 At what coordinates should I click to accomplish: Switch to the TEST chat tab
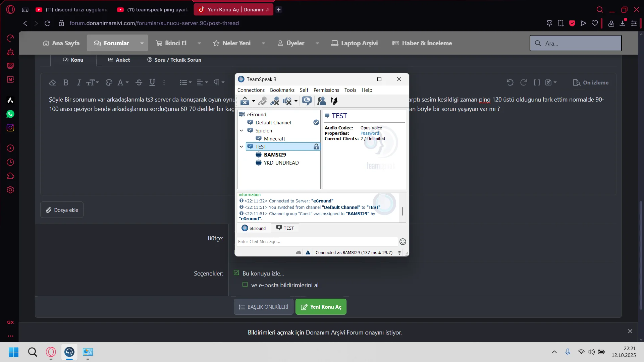point(285,228)
